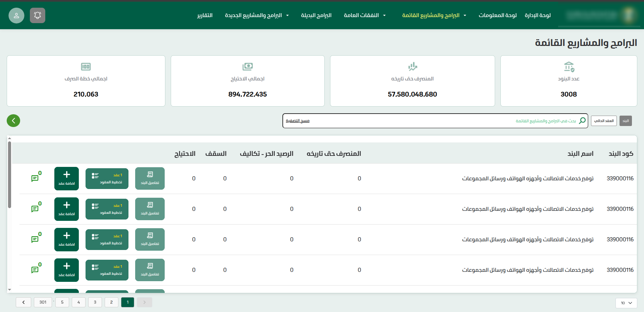Switch filter to العقد الحالي

[x=603, y=121]
